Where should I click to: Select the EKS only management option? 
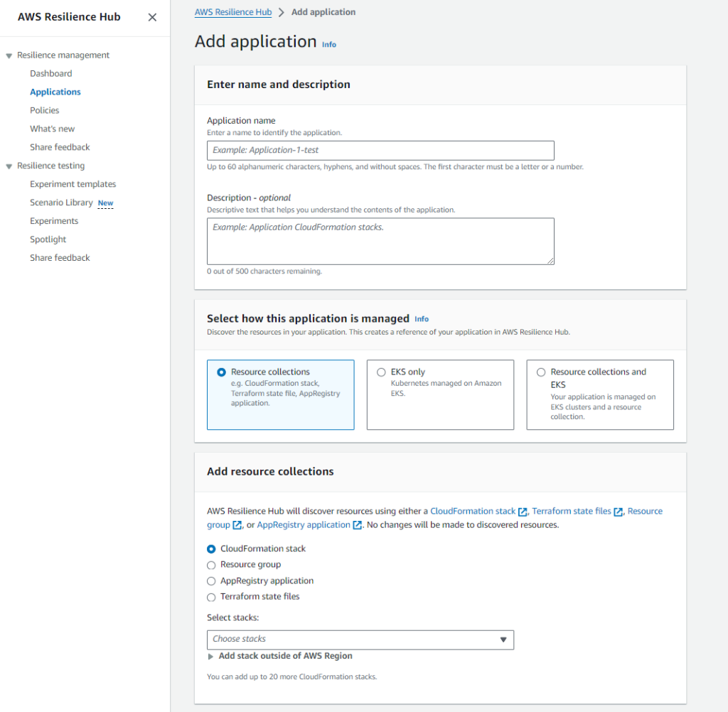(380, 372)
